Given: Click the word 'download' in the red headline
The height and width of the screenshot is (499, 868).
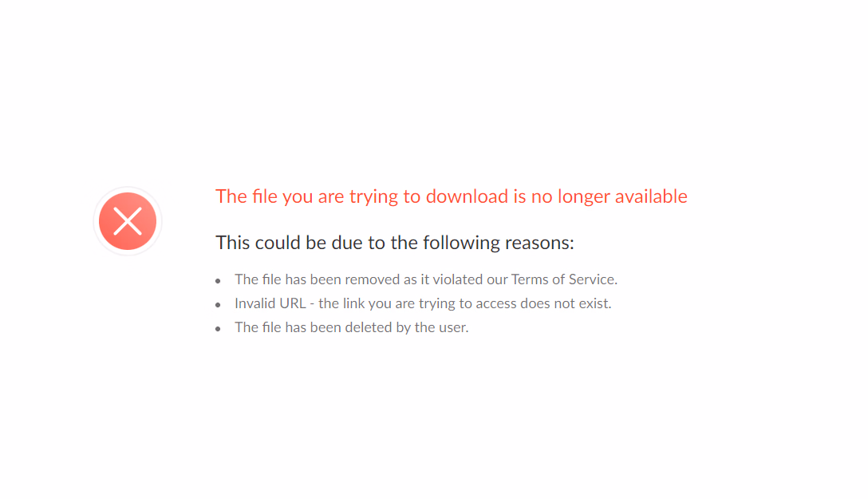Looking at the screenshot, I should click(467, 196).
